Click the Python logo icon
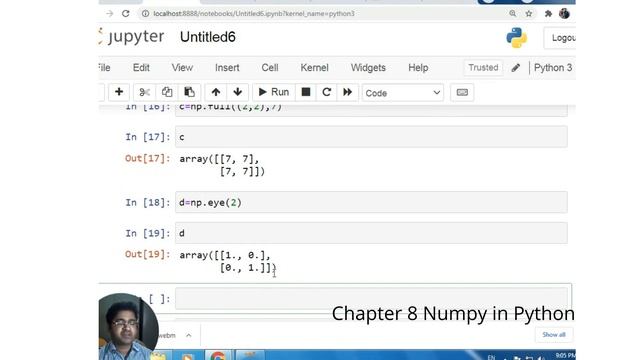This screenshot has width=640, height=360. [x=516, y=38]
